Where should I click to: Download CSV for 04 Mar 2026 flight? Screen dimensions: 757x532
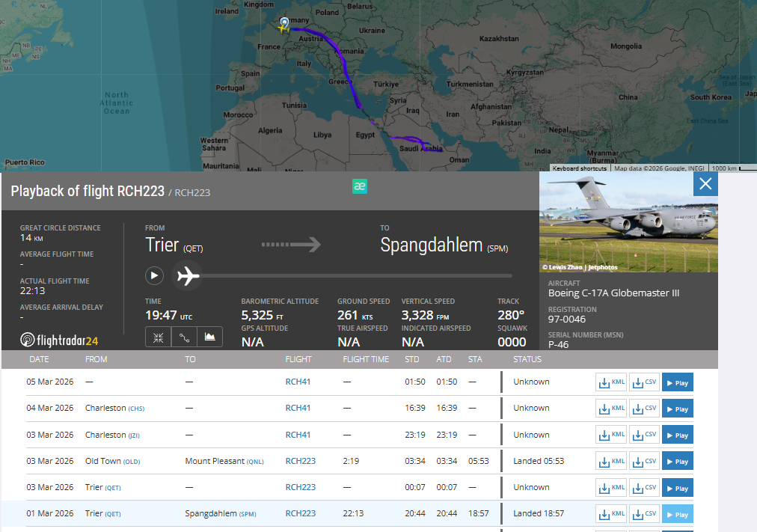(644, 409)
